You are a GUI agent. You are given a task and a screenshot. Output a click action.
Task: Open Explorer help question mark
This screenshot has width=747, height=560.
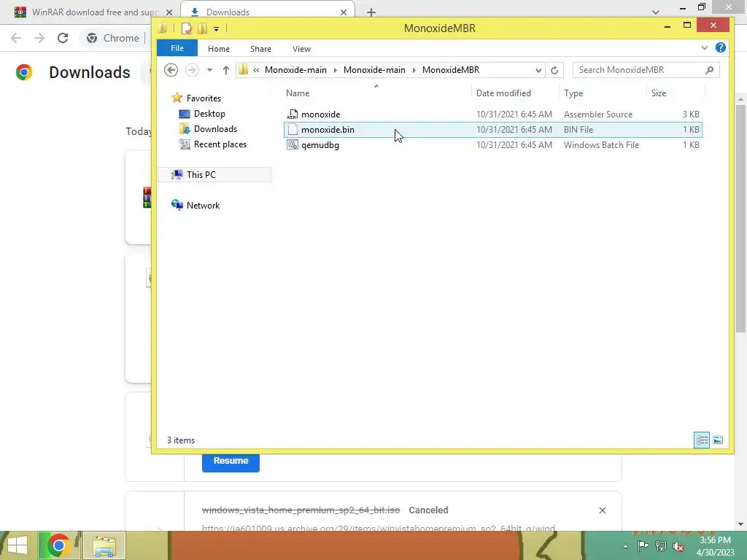(x=720, y=47)
